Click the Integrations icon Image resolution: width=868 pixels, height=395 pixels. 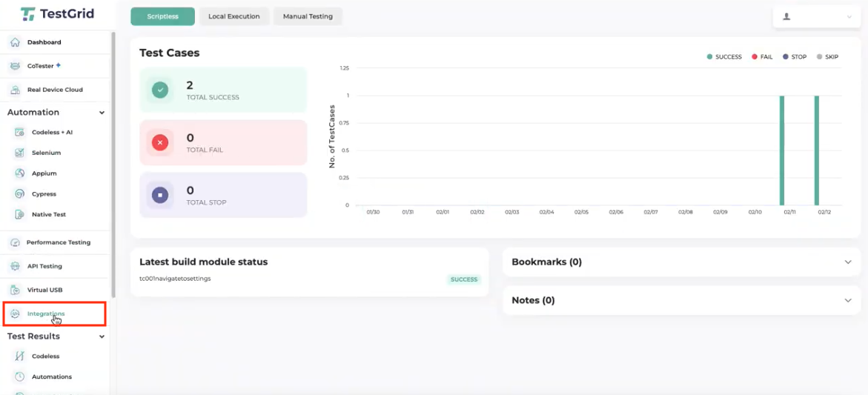[x=16, y=313]
